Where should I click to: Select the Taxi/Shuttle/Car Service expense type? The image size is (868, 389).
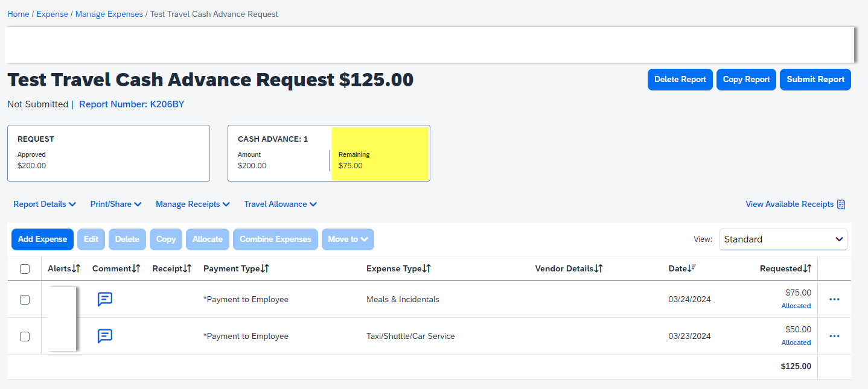pos(410,336)
